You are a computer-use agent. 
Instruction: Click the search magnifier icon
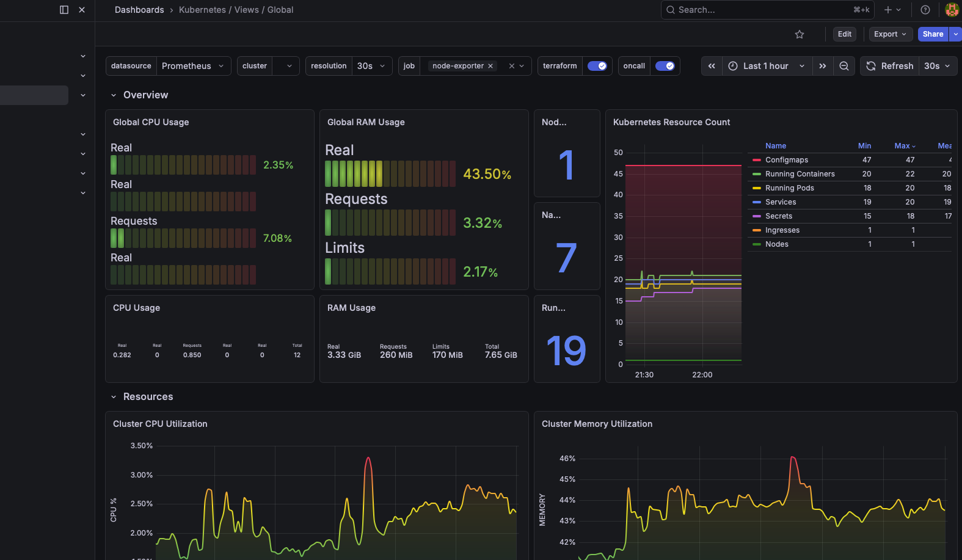click(671, 10)
